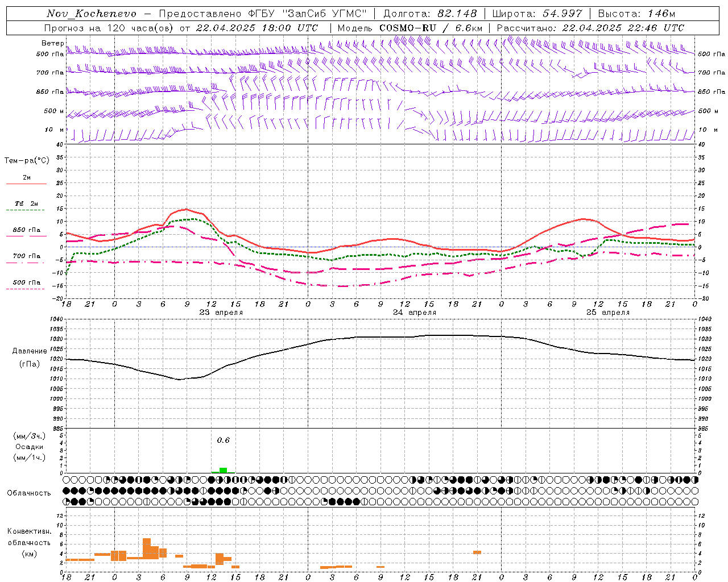
Task: Click the 850 гПа temperature legend entry
Action: (27, 230)
